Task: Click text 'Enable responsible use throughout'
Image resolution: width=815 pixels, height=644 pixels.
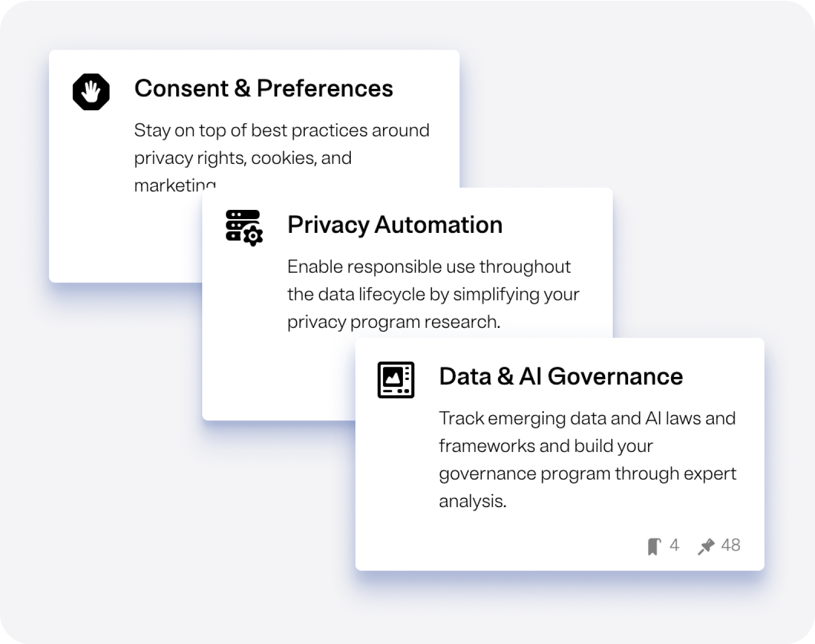Action: pos(429,267)
